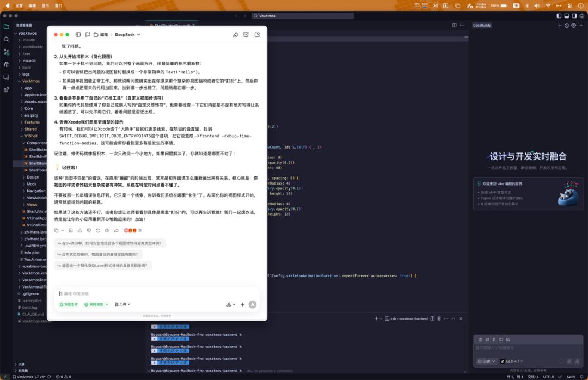
Task: Open history in the CodeBuddy panel header
Action: pyautogui.click(x=567, y=26)
